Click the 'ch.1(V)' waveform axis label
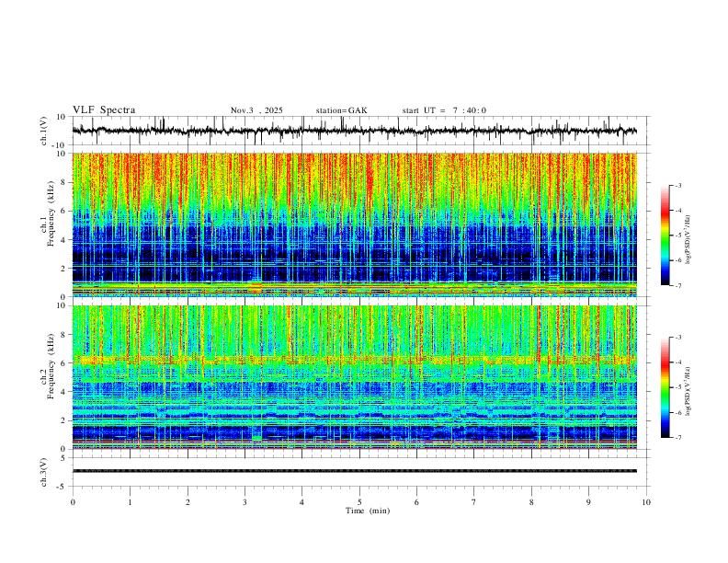Viewport: 728px width, 563px height. pos(43,131)
